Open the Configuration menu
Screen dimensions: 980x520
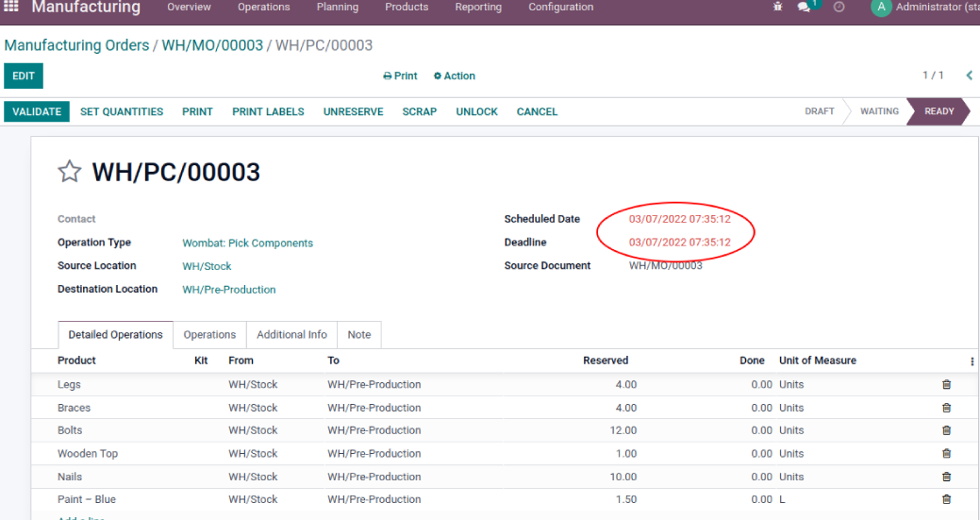coord(560,7)
